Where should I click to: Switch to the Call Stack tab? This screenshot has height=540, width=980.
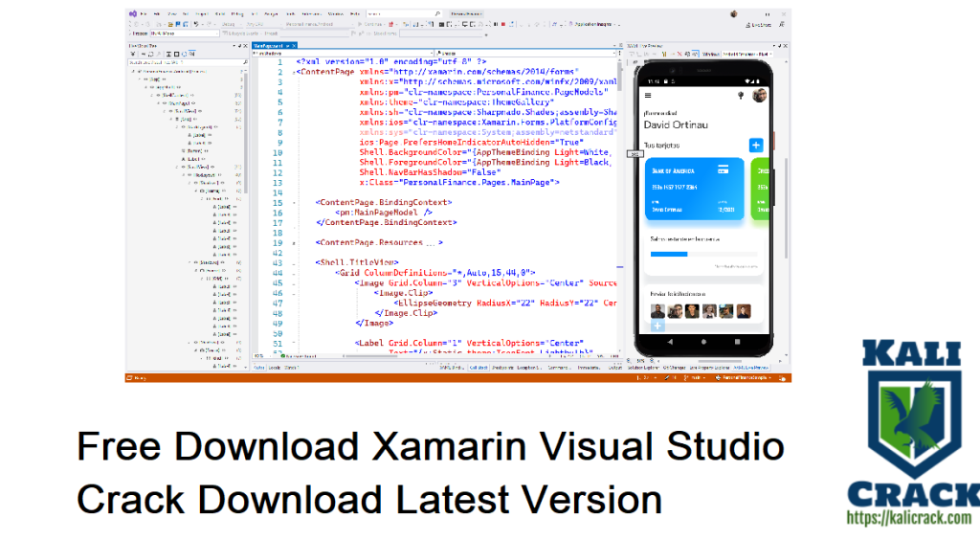pyautogui.click(x=479, y=368)
